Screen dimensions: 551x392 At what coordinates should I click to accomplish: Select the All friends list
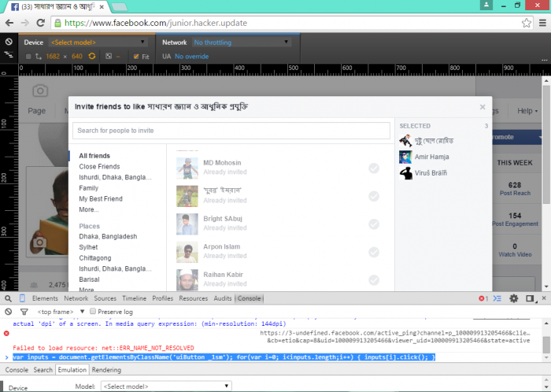click(94, 156)
